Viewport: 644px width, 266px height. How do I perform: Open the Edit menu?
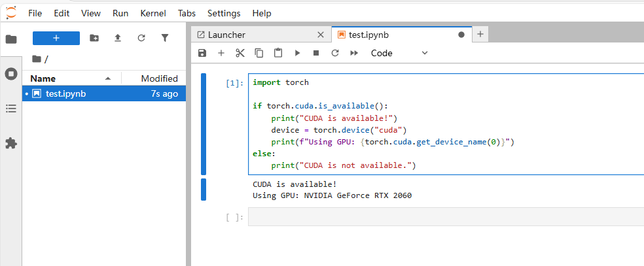(x=62, y=13)
